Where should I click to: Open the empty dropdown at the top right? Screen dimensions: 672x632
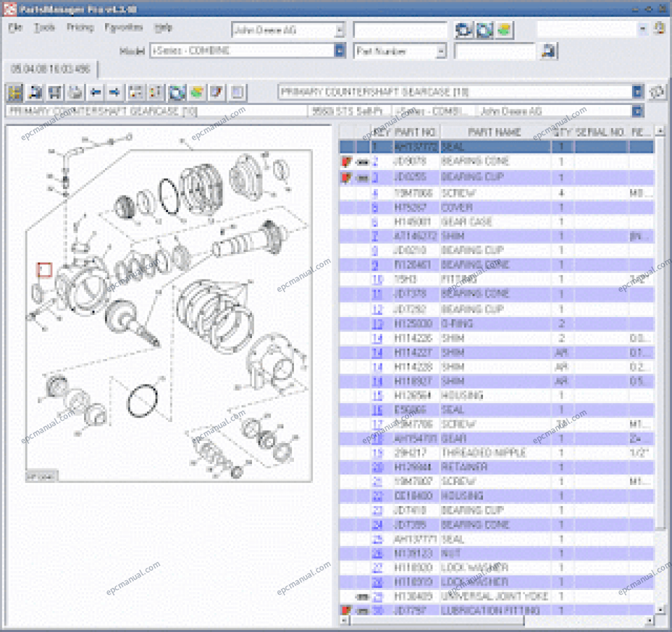642,29
